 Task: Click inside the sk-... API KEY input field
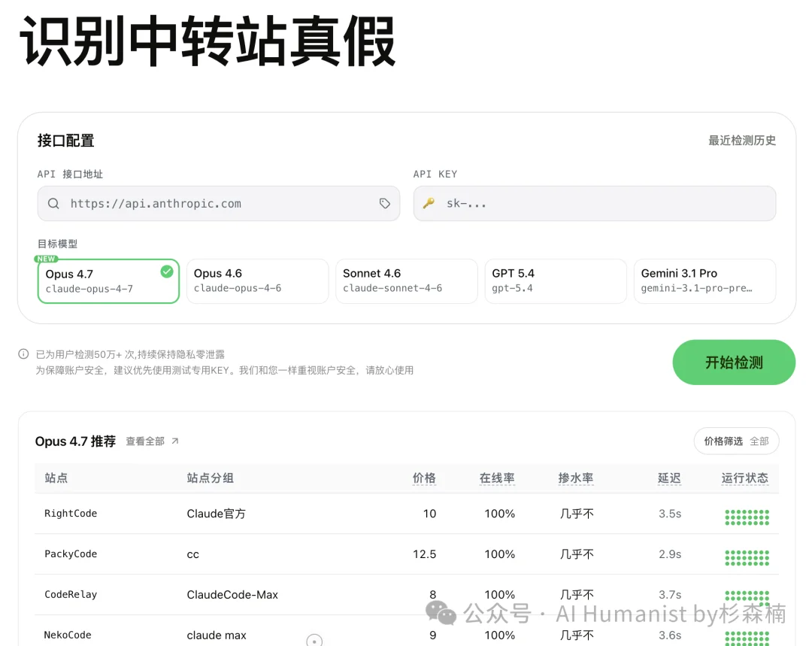click(594, 203)
